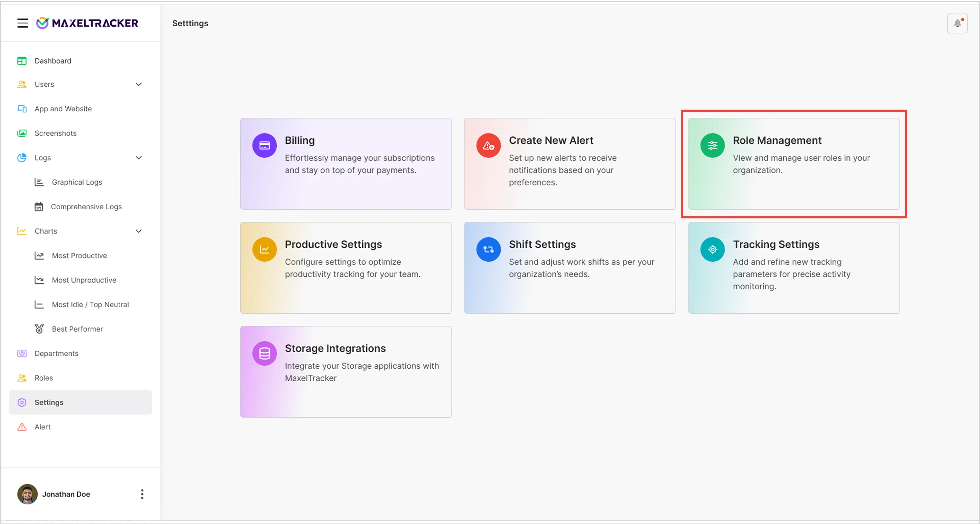Click the Most Unproductive chart icon

pyautogui.click(x=39, y=280)
